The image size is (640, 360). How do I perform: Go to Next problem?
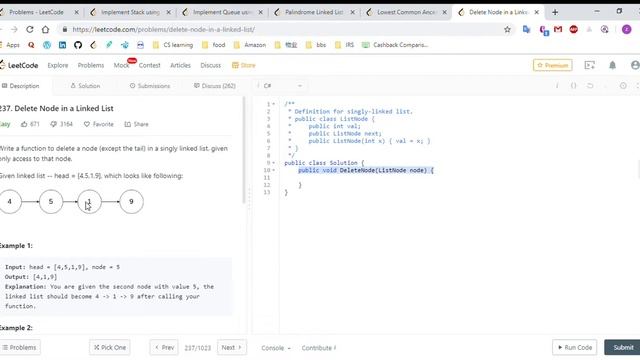pos(231,347)
